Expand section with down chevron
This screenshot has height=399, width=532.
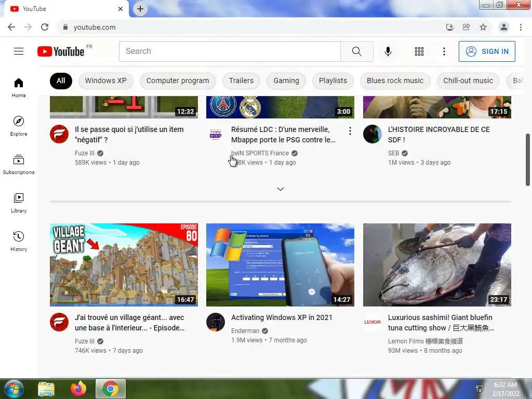pyautogui.click(x=280, y=189)
